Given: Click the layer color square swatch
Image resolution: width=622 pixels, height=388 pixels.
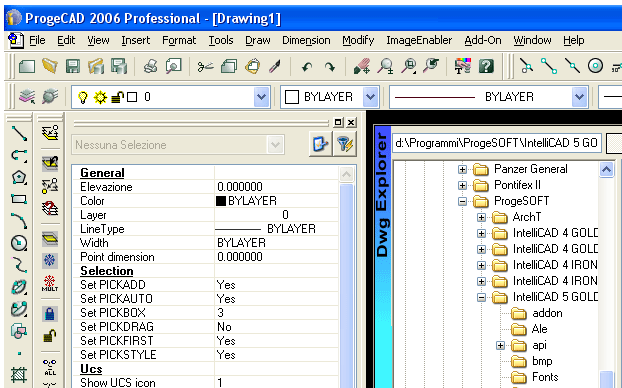Looking at the screenshot, I should pos(132,97).
